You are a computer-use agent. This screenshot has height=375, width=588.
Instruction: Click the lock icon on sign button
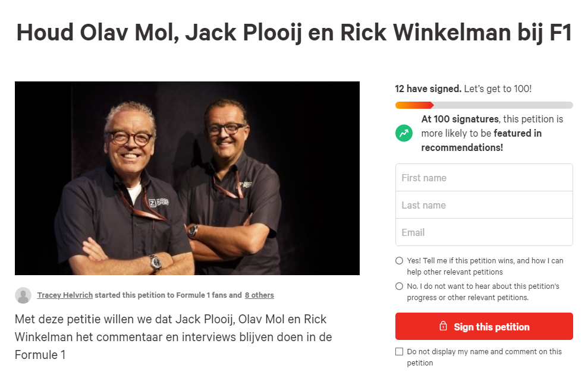tap(444, 326)
